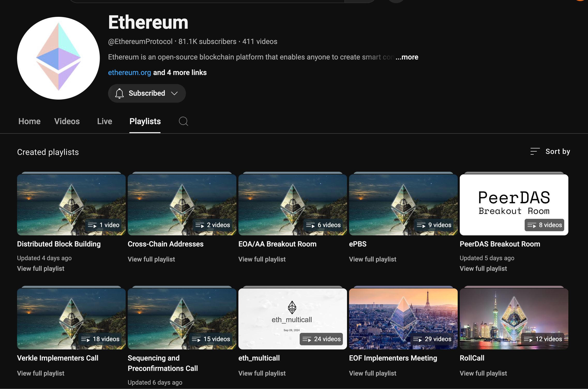Screen dimensions: 588x389
Task: Open the Distributed Block Building thumbnail
Action: point(71,204)
